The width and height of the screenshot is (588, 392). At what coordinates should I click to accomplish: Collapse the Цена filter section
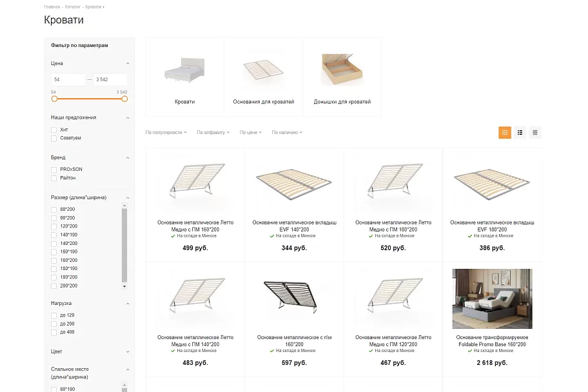pyautogui.click(x=128, y=63)
